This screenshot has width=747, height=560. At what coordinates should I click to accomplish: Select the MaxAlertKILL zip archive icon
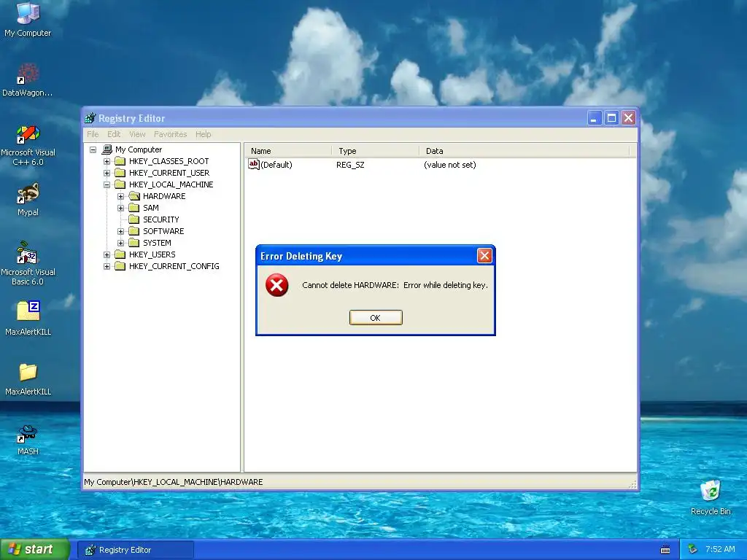pyautogui.click(x=28, y=318)
